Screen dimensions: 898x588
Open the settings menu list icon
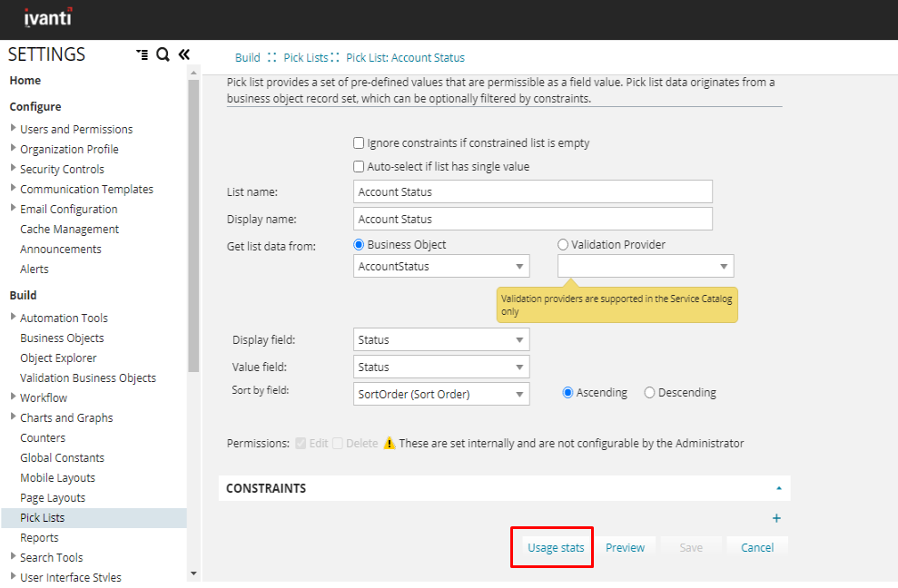pyautogui.click(x=142, y=54)
